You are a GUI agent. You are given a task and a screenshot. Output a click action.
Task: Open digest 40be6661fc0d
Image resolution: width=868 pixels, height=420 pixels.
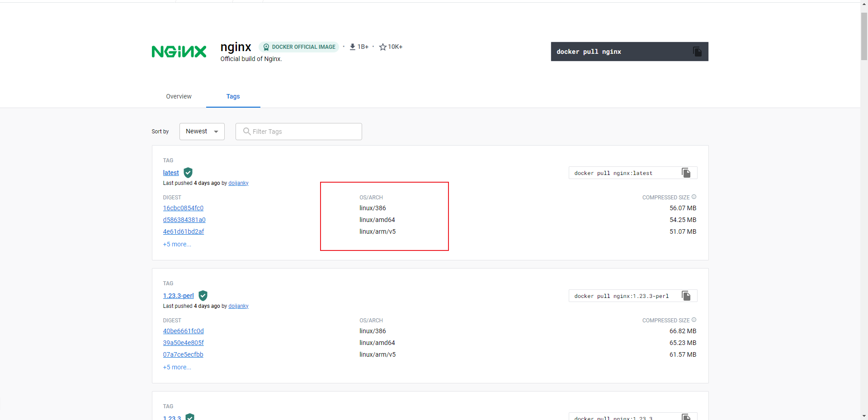(x=184, y=331)
